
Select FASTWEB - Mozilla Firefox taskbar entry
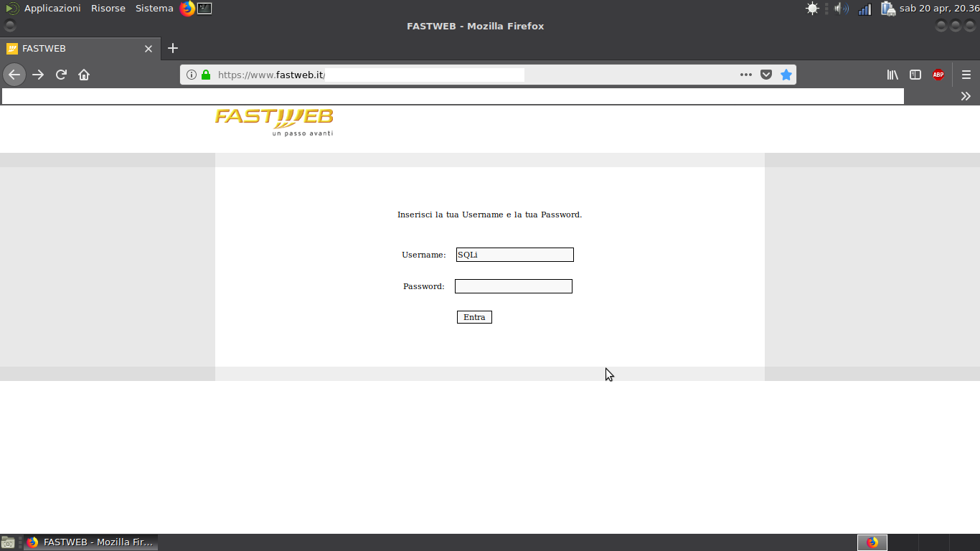pyautogui.click(x=90, y=542)
